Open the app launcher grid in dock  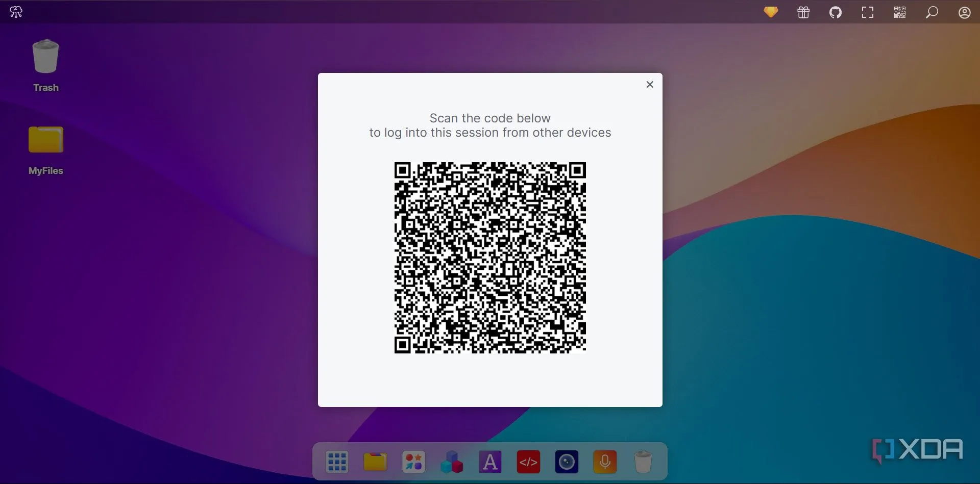point(337,462)
